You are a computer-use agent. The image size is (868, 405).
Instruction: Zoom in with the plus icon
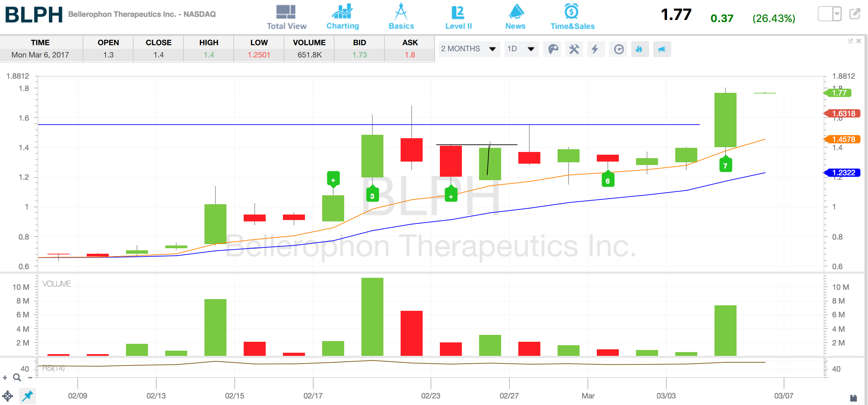[x=5, y=378]
